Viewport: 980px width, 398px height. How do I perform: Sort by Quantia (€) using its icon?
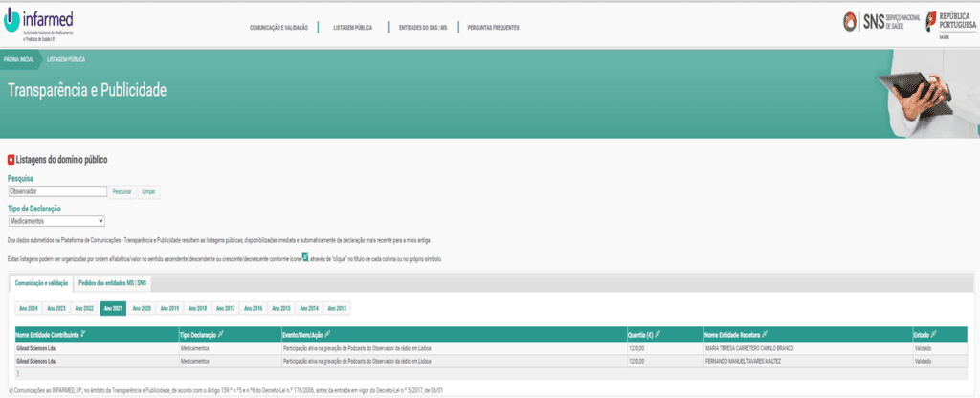(x=657, y=334)
